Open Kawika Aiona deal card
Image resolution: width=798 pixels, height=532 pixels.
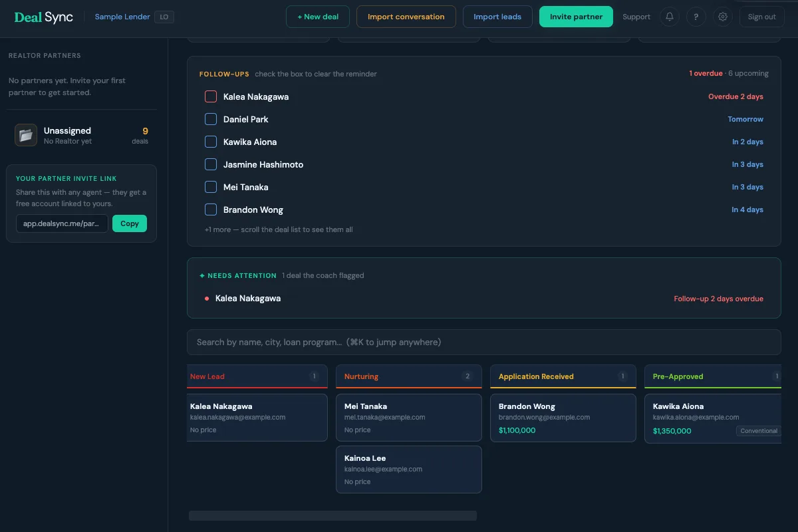713,418
